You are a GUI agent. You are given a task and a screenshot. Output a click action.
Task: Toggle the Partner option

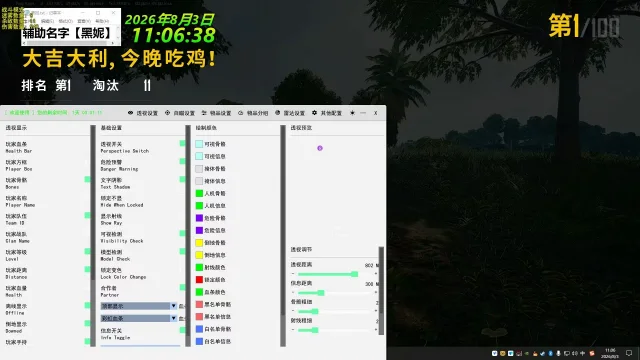(182, 287)
